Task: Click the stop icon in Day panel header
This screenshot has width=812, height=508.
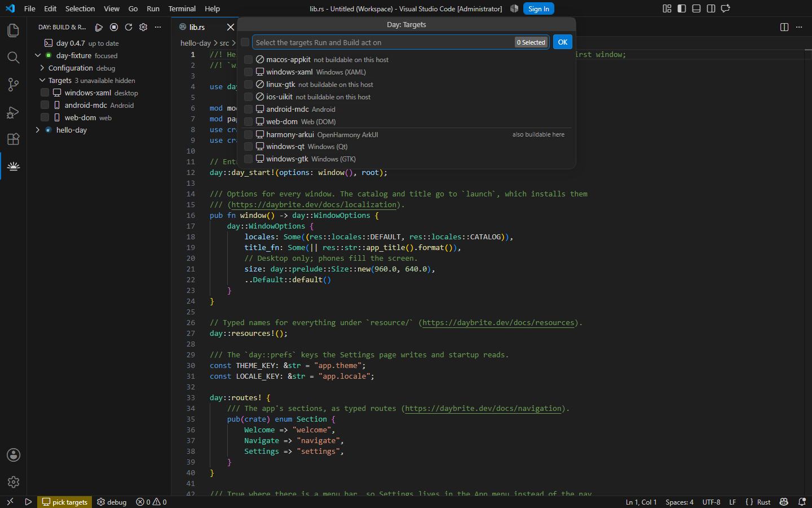Action: 114,27
